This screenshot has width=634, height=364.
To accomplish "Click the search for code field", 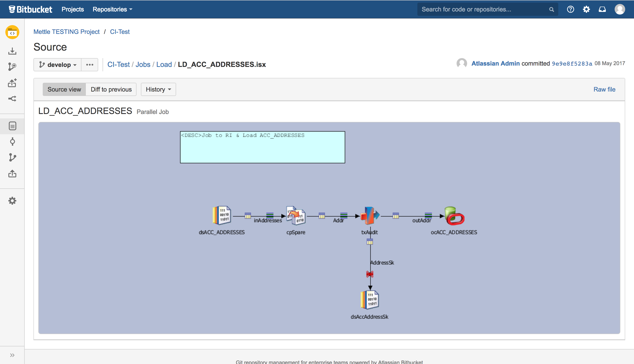I will point(475,9).
